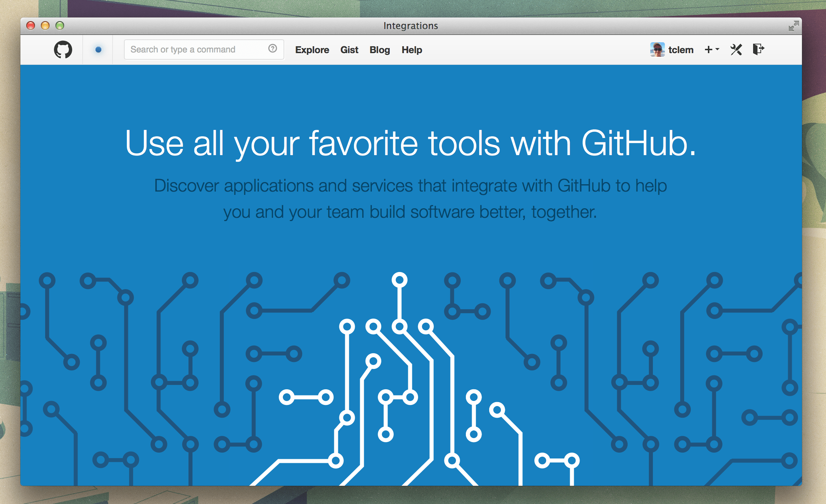Click the Integrations window title

(x=410, y=26)
